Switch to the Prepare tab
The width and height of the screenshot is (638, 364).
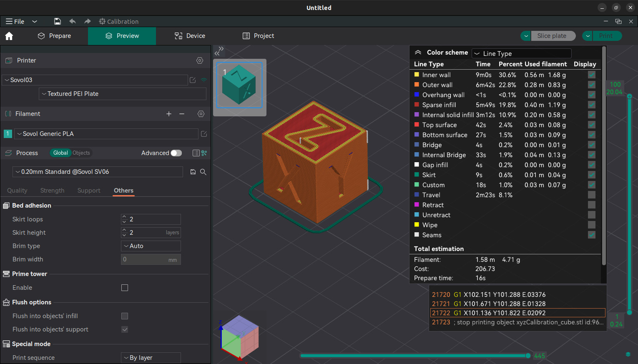[x=54, y=36]
